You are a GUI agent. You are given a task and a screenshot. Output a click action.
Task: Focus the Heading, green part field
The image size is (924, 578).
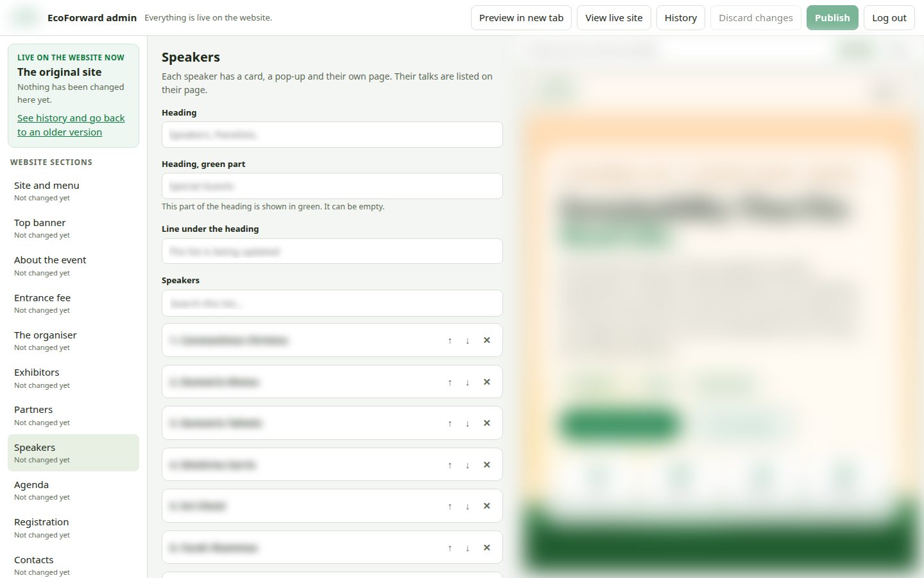tap(332, 186)
